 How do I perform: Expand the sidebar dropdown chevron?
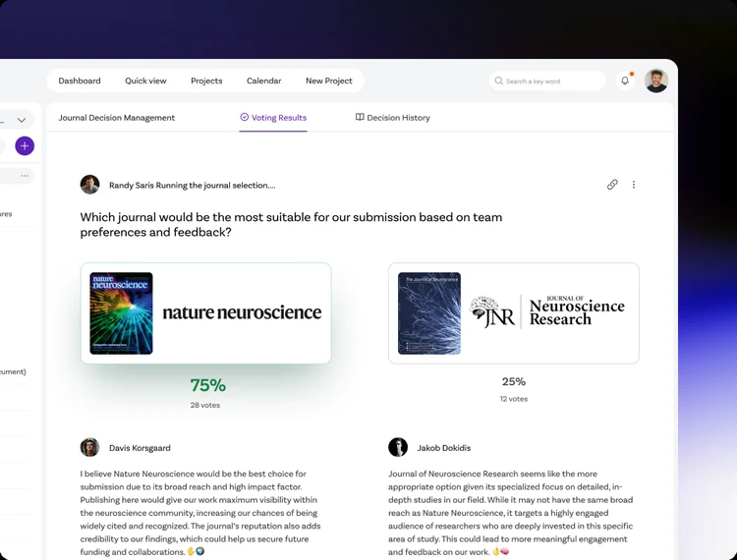[22, 120]
